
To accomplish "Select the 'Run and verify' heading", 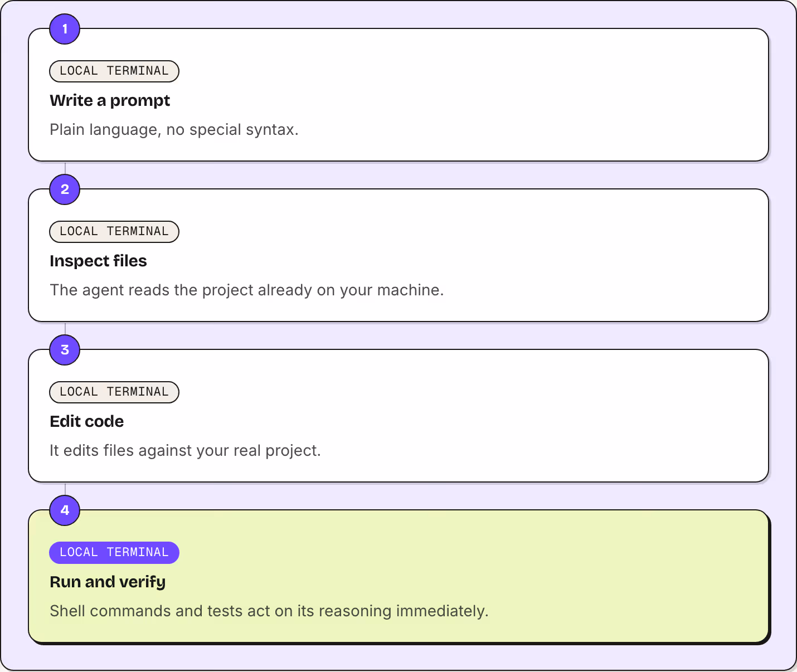I will pyautogui.click(x=108, y=582).
